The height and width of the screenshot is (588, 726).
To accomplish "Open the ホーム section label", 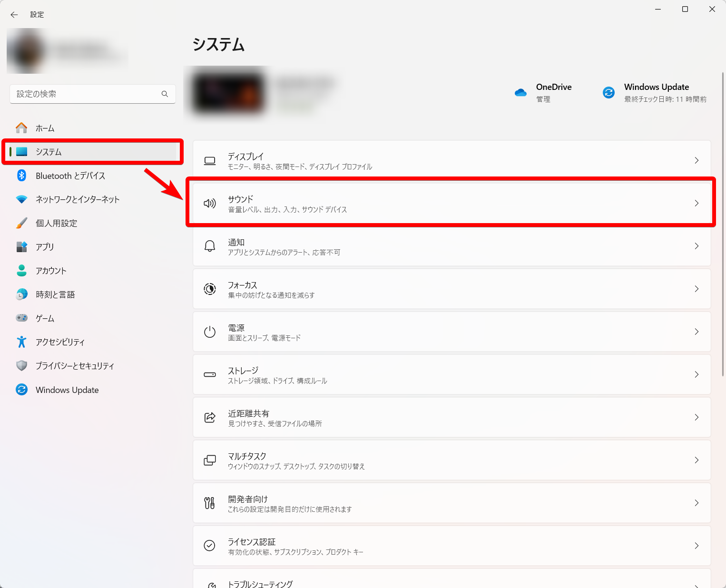I will tap(45, 128).
